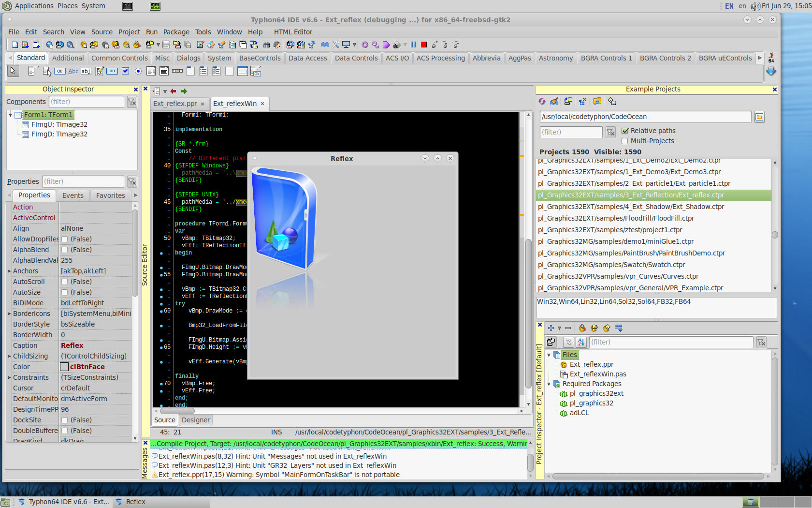The image size is (812, 508).
Task: Click the blue download arrow beside palette
Action: (771, 71)
